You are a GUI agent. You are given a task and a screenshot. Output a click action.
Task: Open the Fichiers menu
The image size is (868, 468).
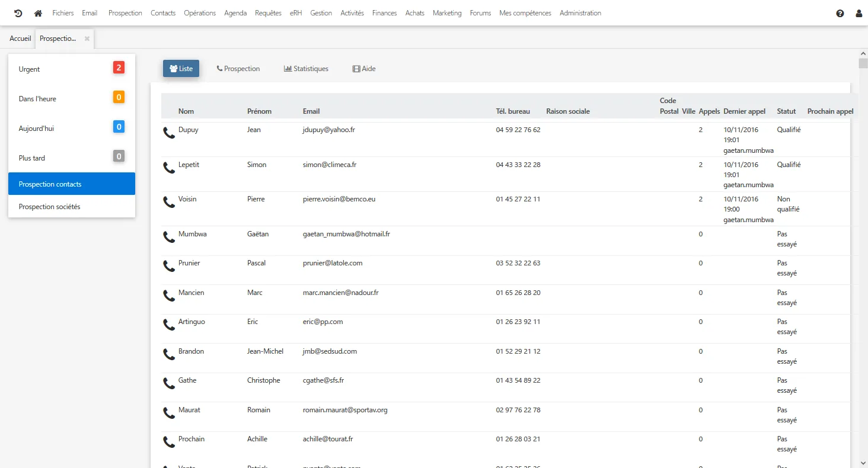tap(63, 13)
